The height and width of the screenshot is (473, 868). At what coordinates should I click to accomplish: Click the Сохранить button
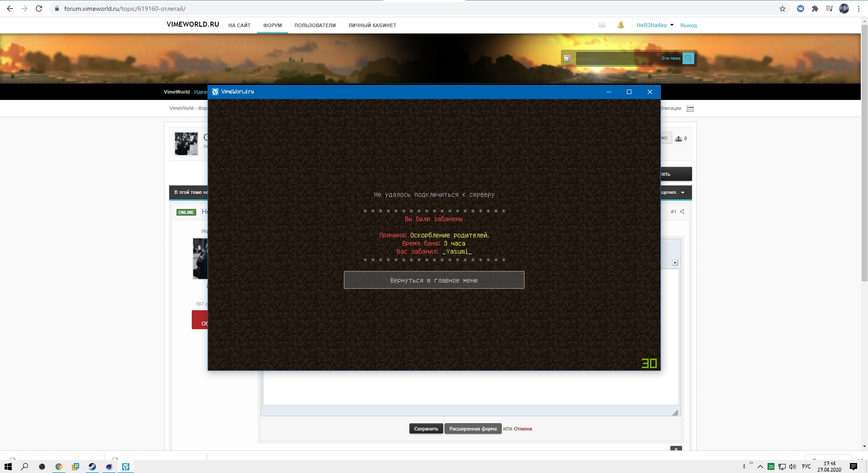(x=426, y=429)
